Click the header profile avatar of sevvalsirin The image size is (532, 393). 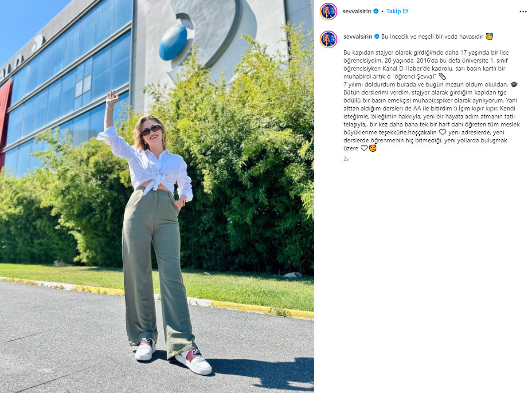329,12
